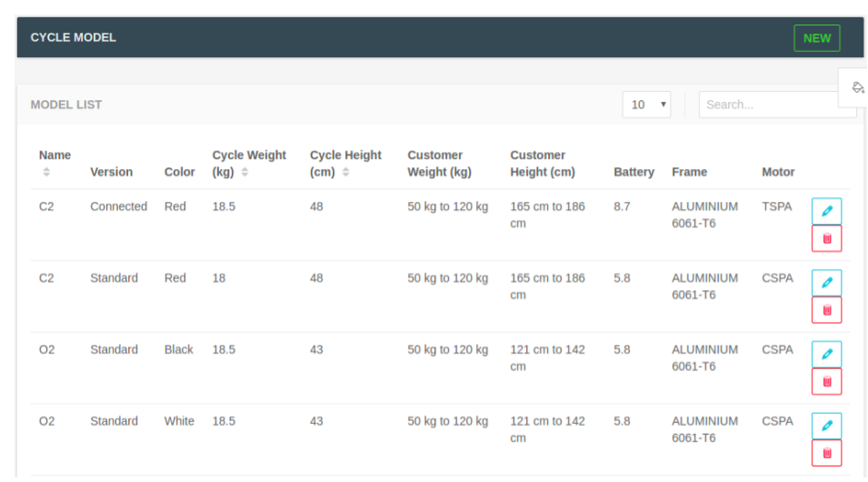Edit the C2 Connected Red model
The height and width of the screenshot is (482, 868).
point(826,211)
